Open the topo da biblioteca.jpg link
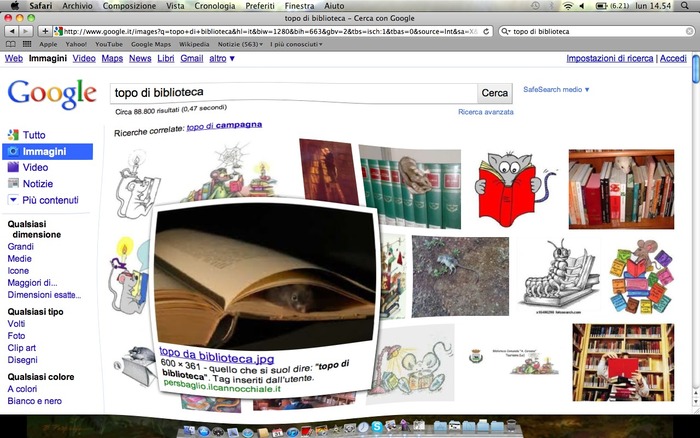Screen dimensions: 700x438 (x=217, y=355)
